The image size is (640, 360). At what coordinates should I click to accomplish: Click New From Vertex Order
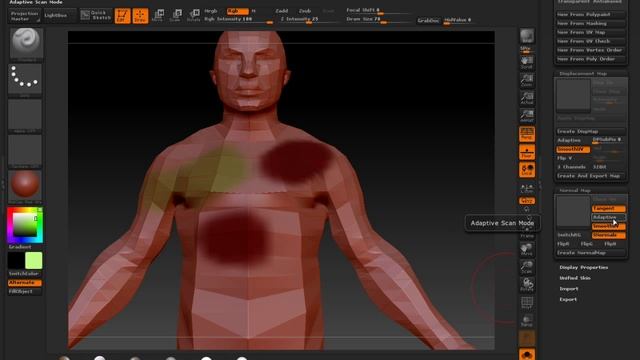591,50
